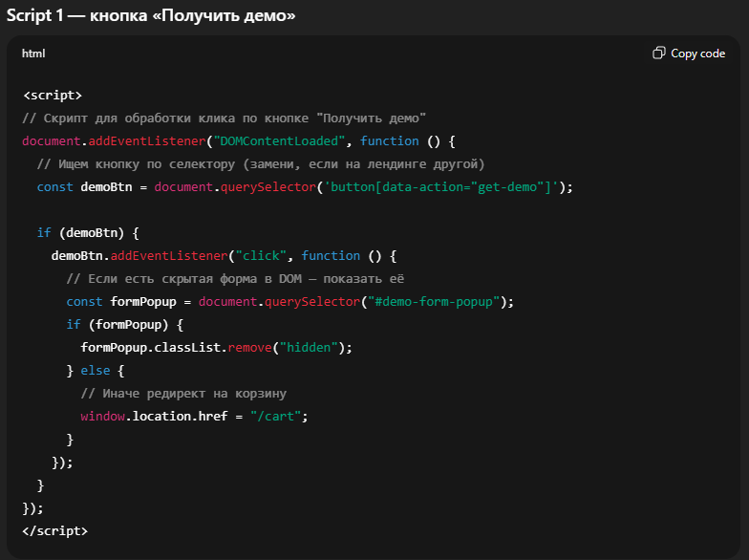Click the first comment line about "Получить демо"
Viewport: 749px width, 560px height.
[x=224, y=118]
